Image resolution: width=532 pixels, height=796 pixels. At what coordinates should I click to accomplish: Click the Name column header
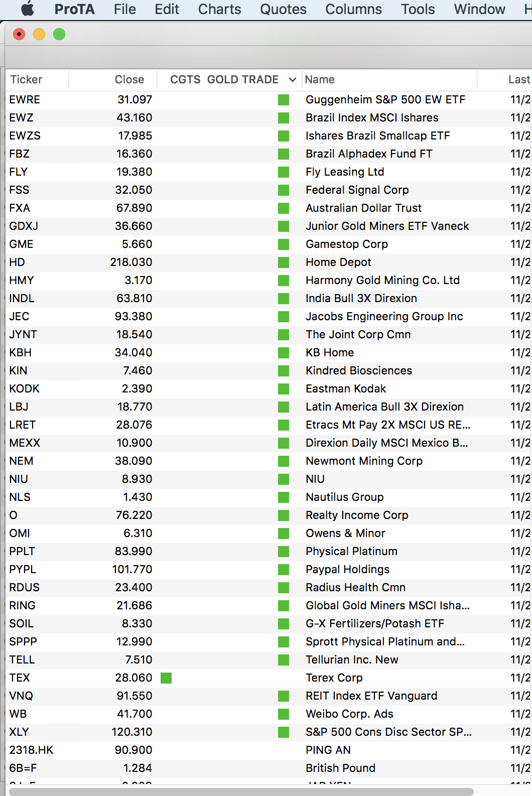click(x=320, y=80)
